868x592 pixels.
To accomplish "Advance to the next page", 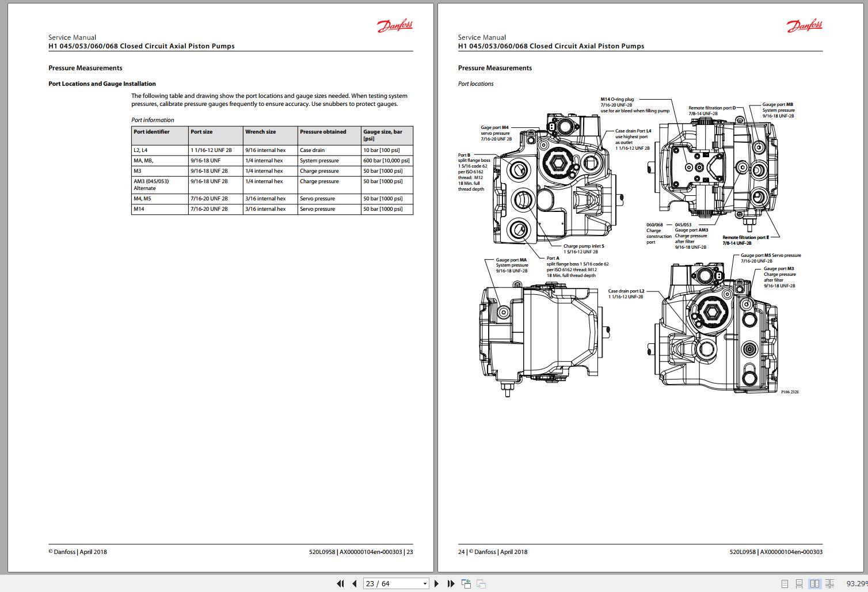I will coord(436,583).
